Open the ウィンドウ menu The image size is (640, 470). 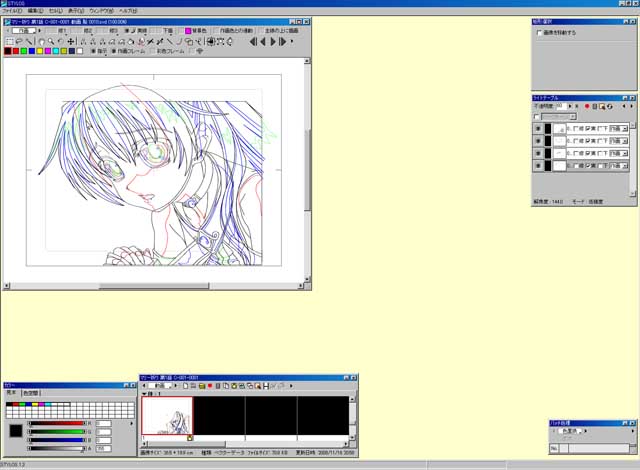click(101, 11)
